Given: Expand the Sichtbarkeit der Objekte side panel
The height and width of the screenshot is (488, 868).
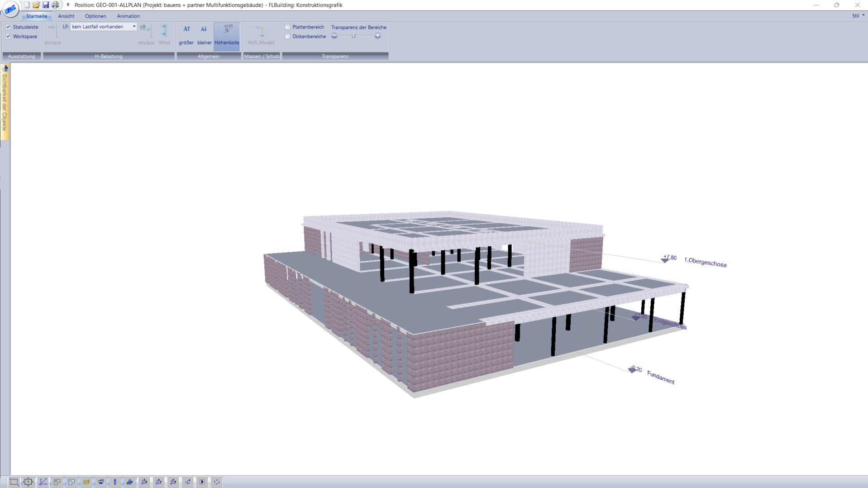Looking at the screenshot, I should click(x=5, y=102).
